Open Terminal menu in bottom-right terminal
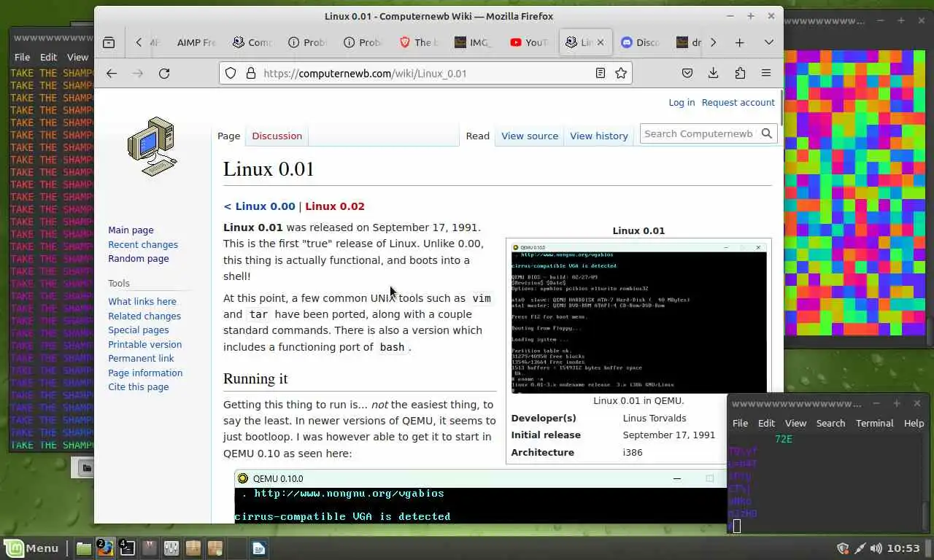This screenshot has width=934, height=560. 874,423
